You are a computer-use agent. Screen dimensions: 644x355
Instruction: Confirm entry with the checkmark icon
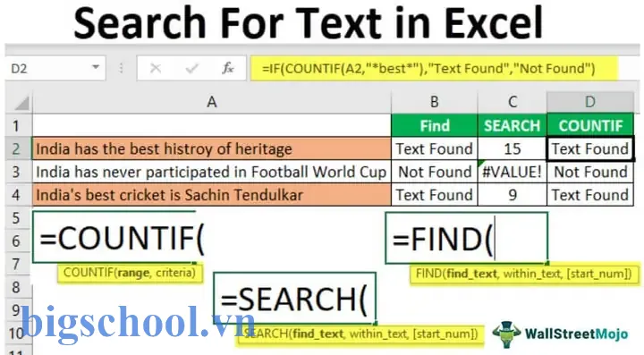point(191,68)
